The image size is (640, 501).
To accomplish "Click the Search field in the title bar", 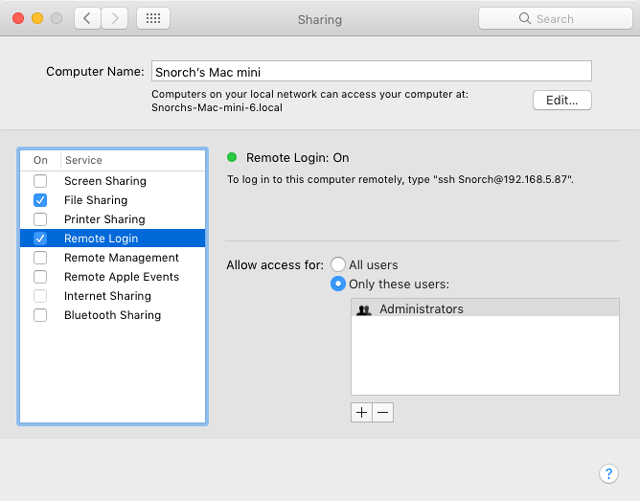I will pyautogui.click(x=555, y=18).
